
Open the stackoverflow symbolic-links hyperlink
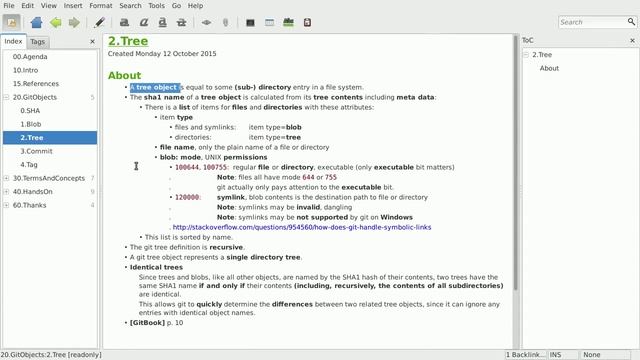[302, 227]
